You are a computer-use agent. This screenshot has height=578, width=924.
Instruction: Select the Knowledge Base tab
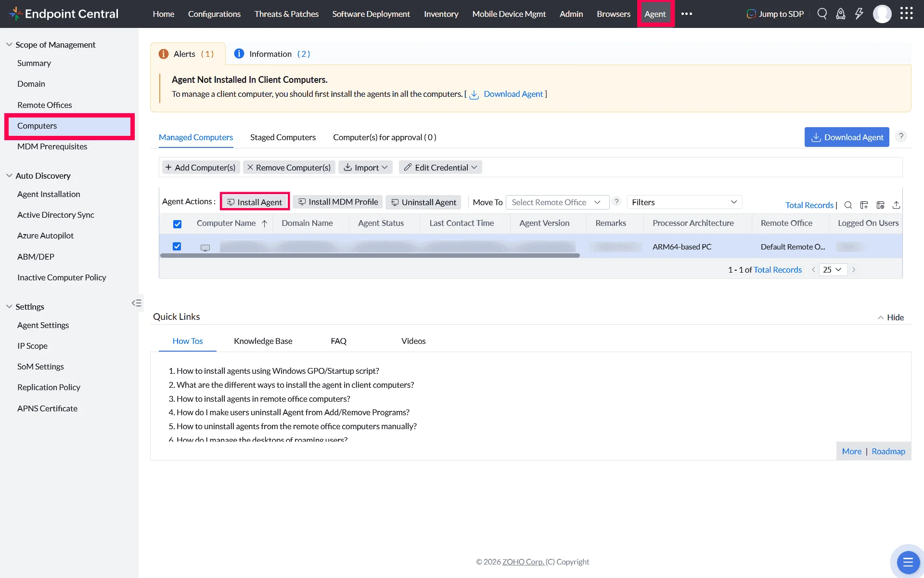(x=263, y=341)
